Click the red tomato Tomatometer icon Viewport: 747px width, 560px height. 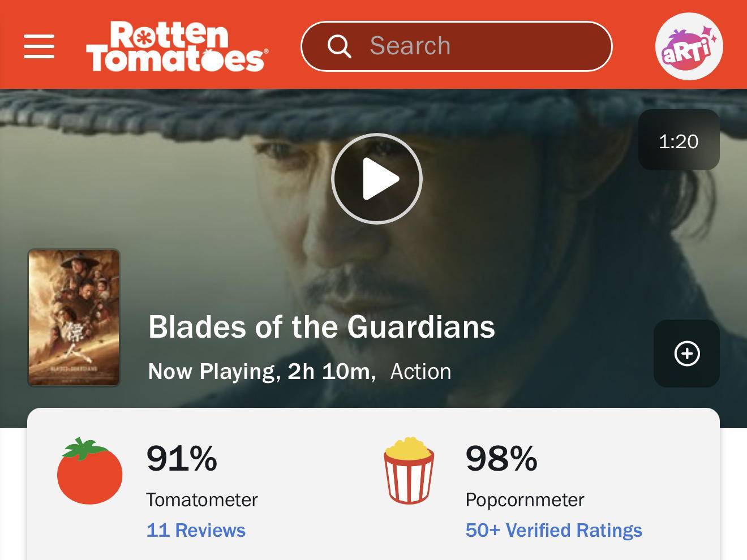89,471
